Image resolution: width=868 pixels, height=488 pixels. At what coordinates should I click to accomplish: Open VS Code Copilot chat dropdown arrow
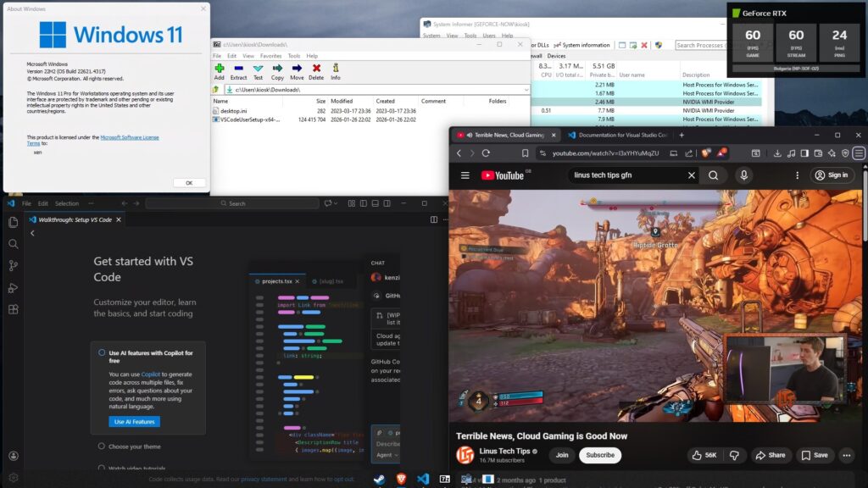tap(336, 203)
